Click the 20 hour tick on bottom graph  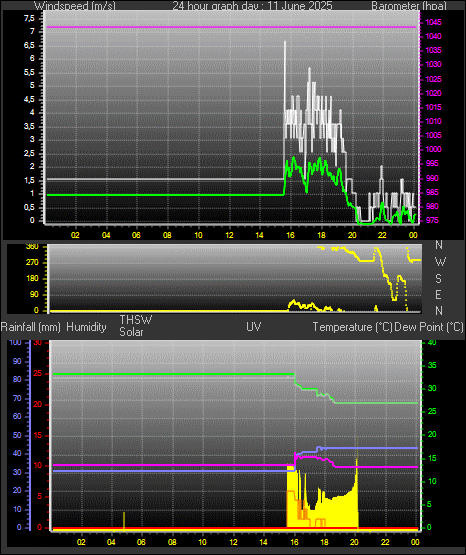click(x=355, y=542)
